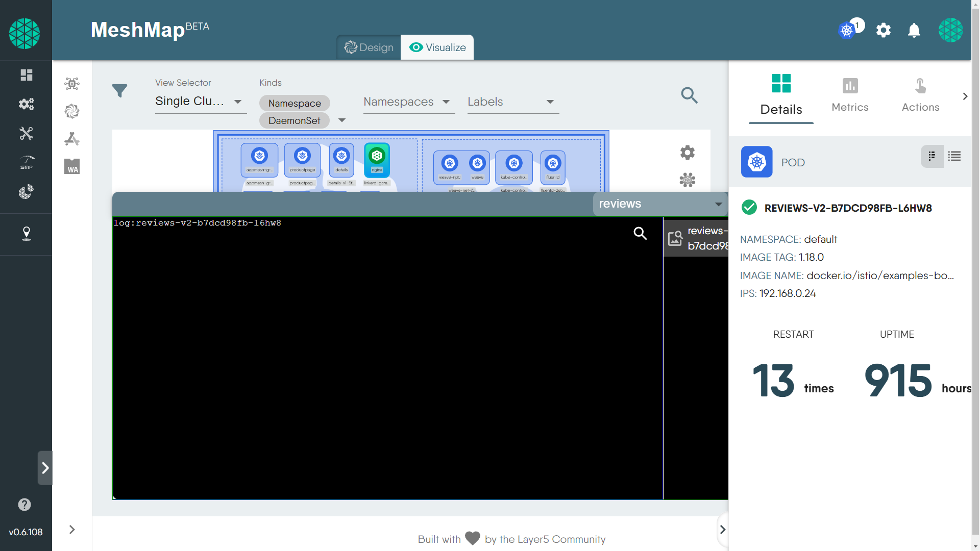This screenshot has height=551, width=980.
Task: Click the image name docker.io/istio value
Action: click(x=880, y=275)
